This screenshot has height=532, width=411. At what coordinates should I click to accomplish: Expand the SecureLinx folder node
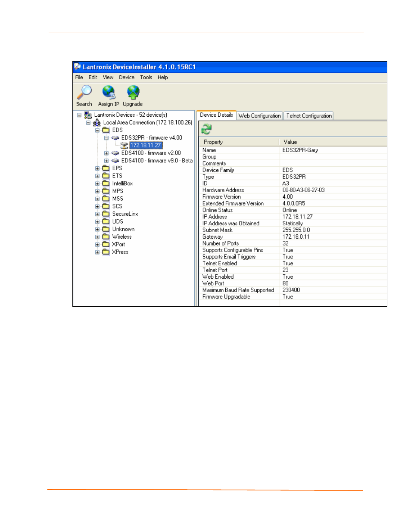click(x=97, y=214)
